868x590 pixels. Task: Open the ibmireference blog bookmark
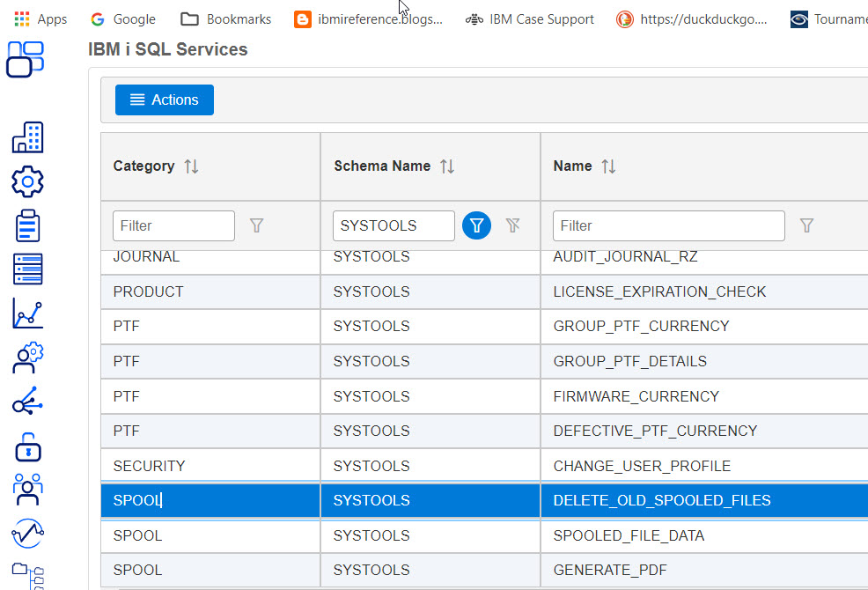(368, 19)
